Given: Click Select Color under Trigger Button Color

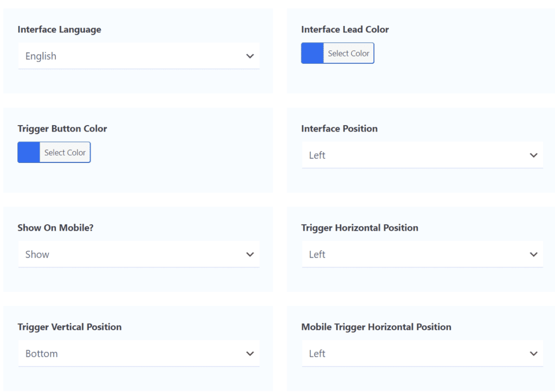Looking at the screenshot, I should (x=65, y=152).
